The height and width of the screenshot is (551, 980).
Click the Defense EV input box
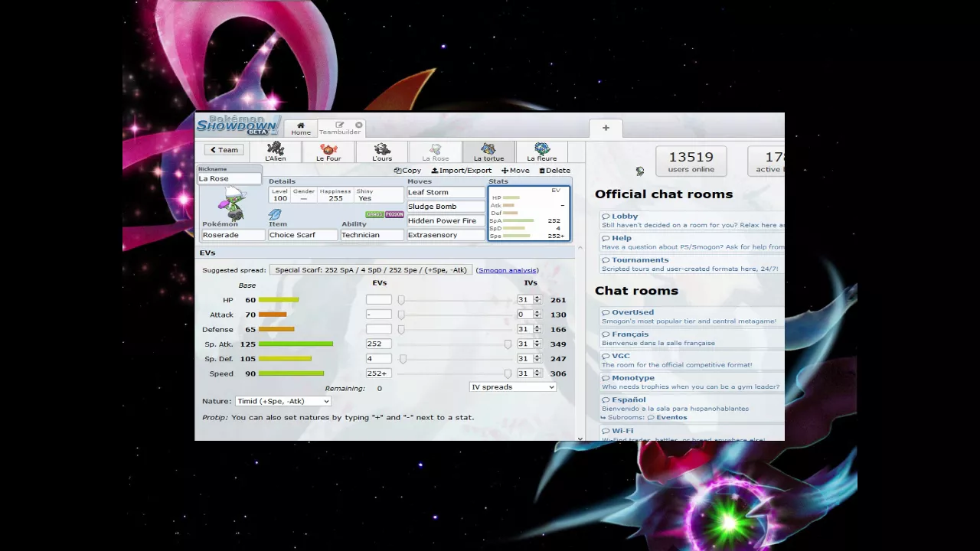pos(378,329)
